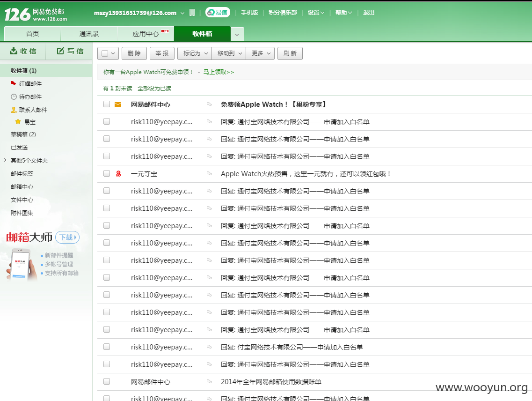Open the 设置 dropdown menu
This screenshot has width=532, height=401.
[x=316, y=13]
